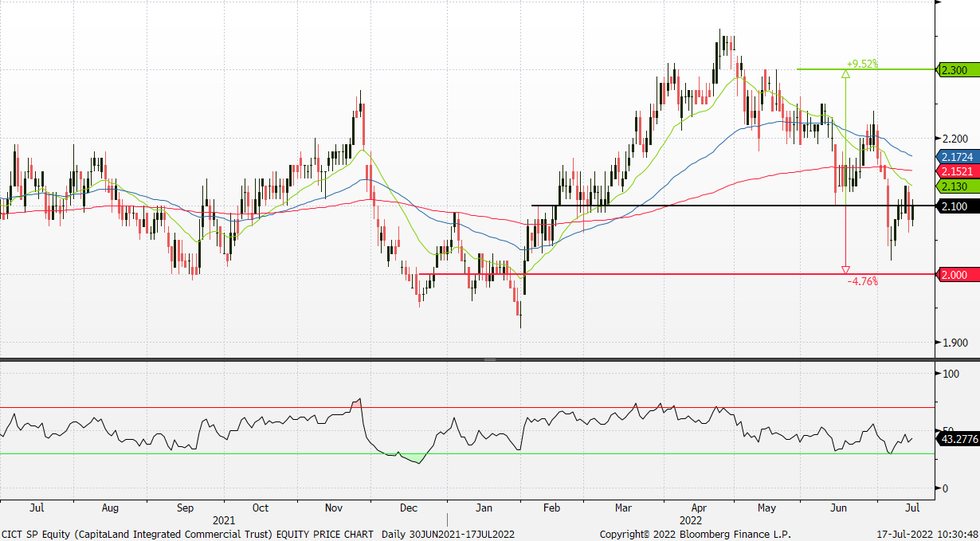Click the Jan month label on time axis
980x541 pixels.
click(484, 507)
